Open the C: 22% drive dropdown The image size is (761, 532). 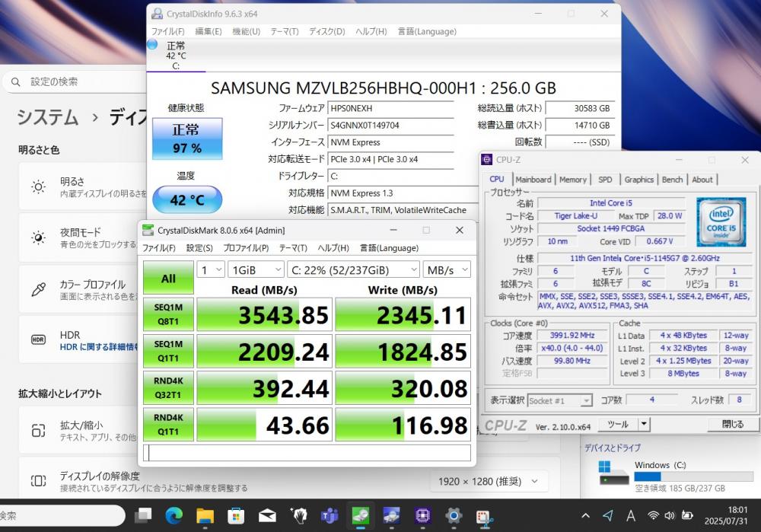(x=353, y=270)
